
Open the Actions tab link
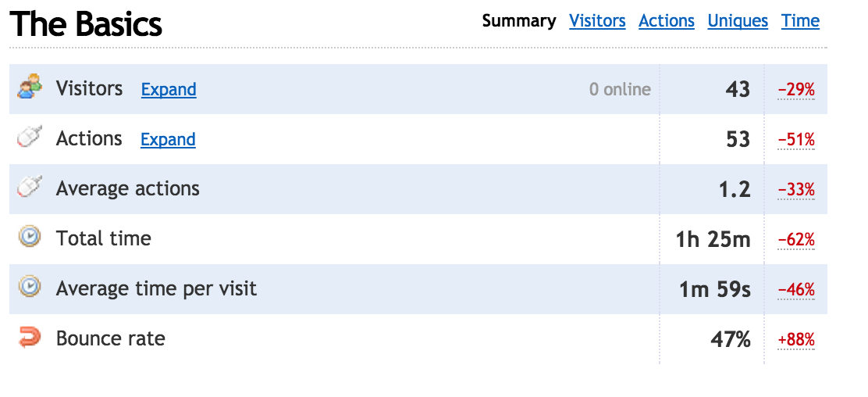tap(667, 21)
